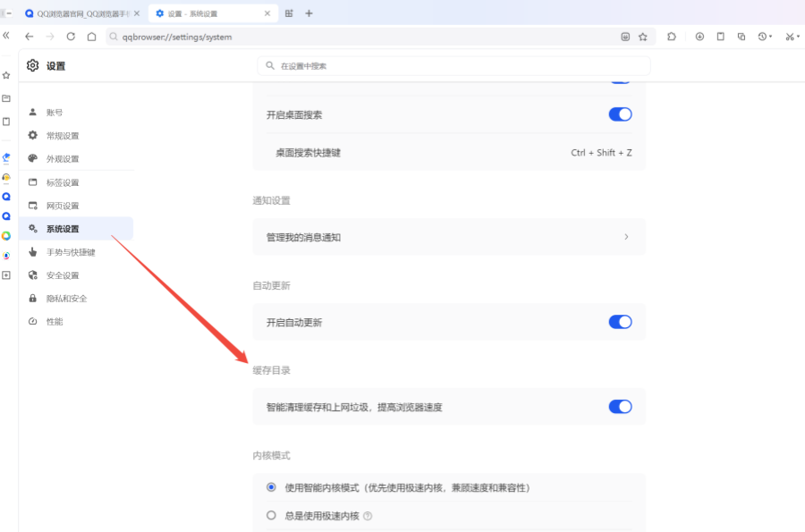Open the 外观设置 section
Image resolution: width=805 pixels, height=532 pixels.
pos(76,158)
